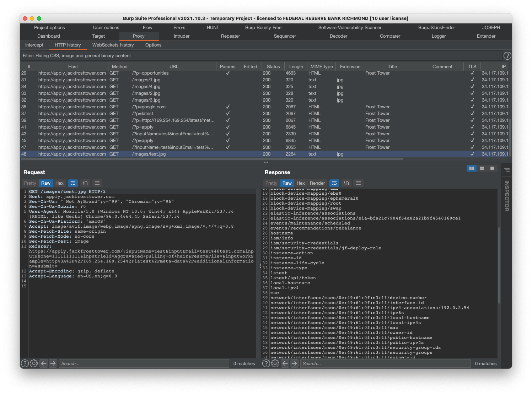Image resolution: width=532 pixels, height=395 pixels.
Task: Go to next match in Response search
Action: (x=294, y=363)
